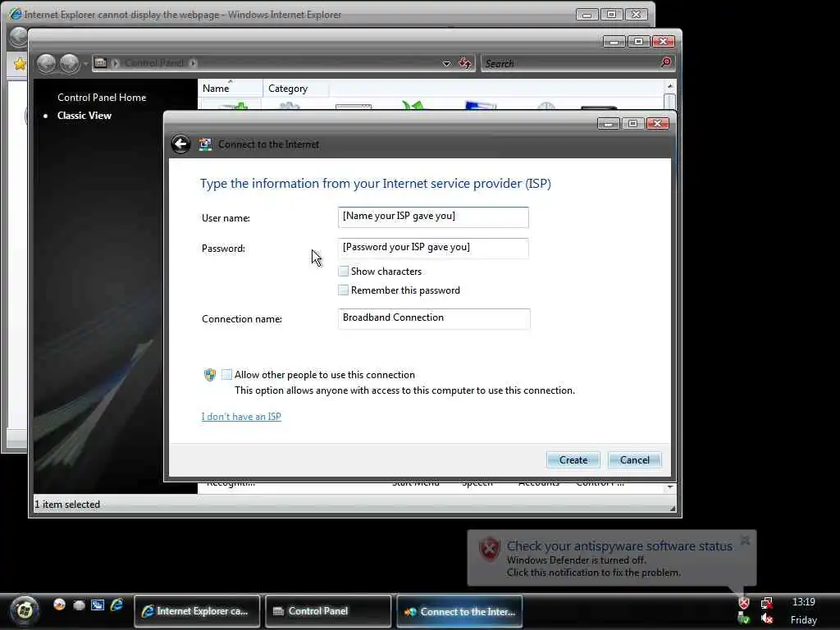Click the User name field
Viewport: 840px width, 630px height.
click(433, 217)
